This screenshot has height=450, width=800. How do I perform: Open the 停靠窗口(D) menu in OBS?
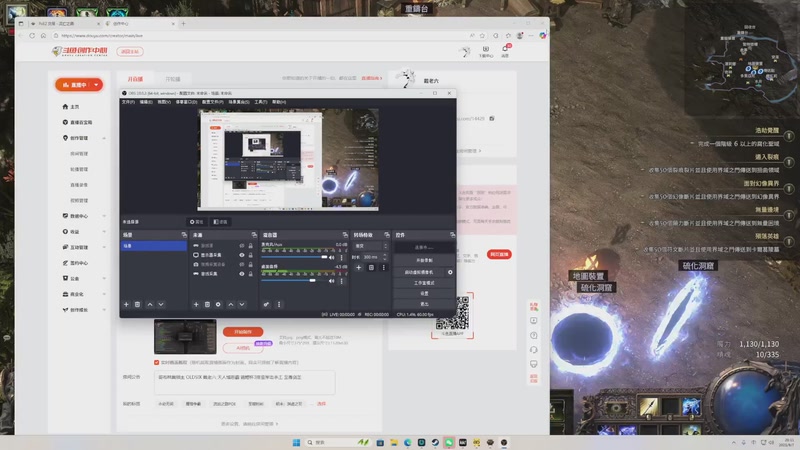tap(186, 102)
